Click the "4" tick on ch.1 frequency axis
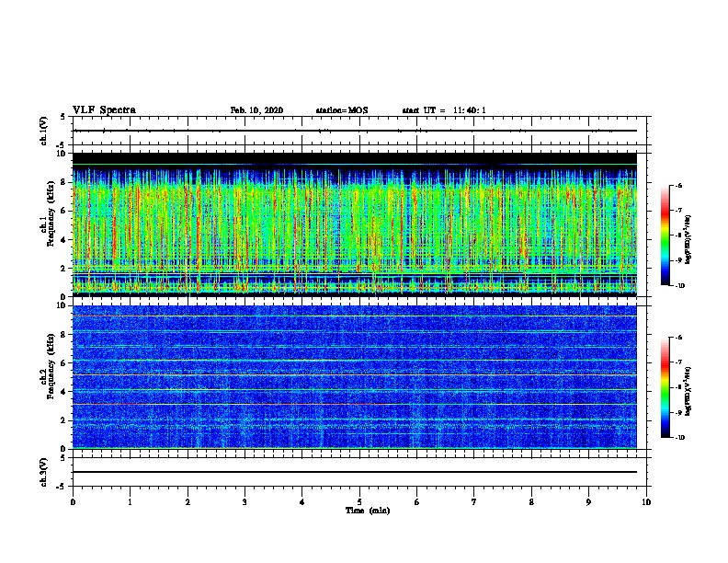Screen dimensions: 728x563 (63, 240)
